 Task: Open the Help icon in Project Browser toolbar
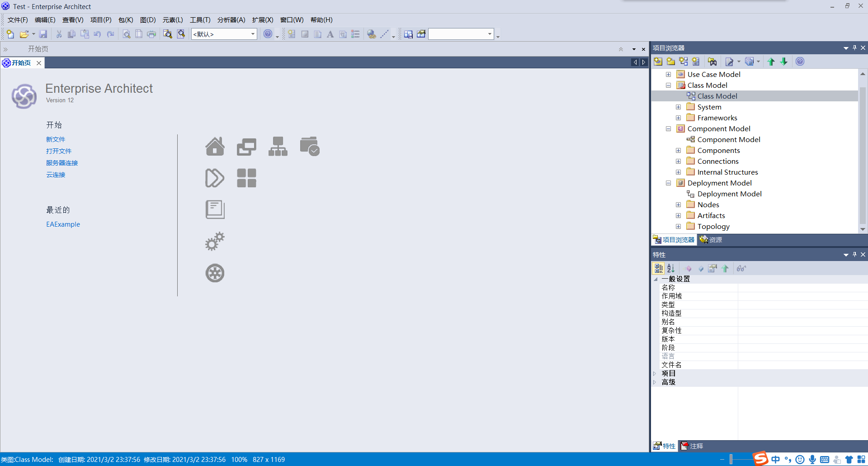(x=800, y=62)
